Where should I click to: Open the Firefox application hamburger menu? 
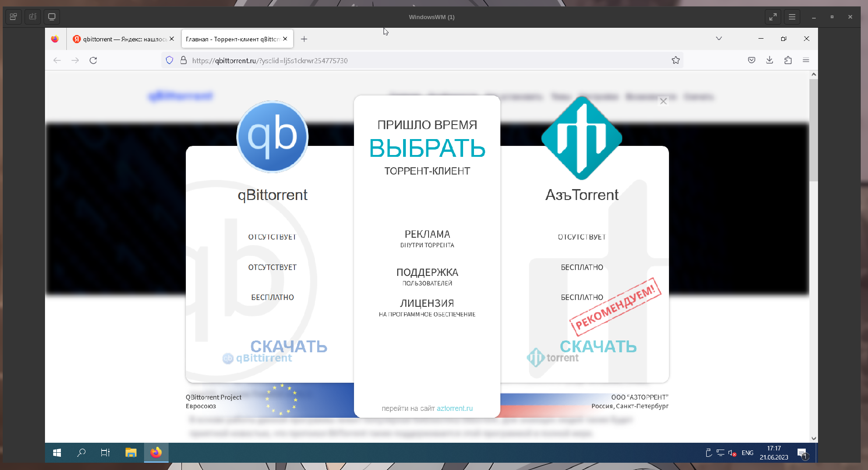click(x=806, y=60)
